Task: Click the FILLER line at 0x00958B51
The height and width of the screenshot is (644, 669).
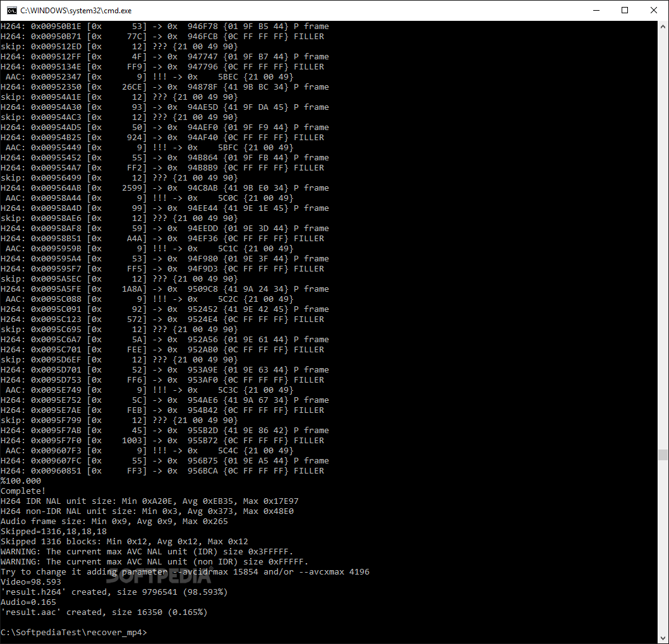Action: pos(162,239)
